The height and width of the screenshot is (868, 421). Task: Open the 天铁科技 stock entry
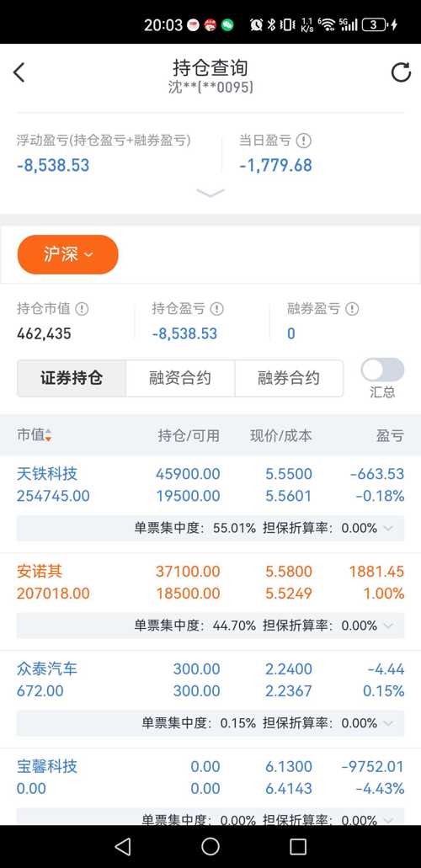(210, 485)
